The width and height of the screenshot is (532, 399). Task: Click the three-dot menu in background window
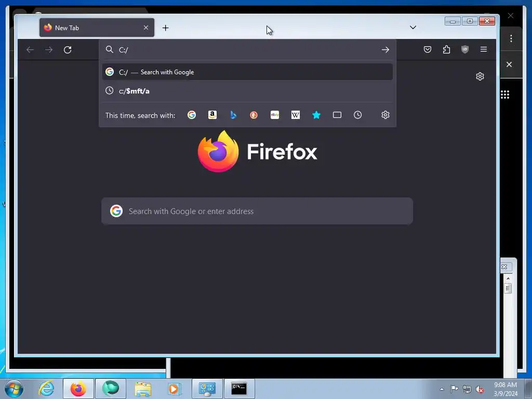pos(511,38)
